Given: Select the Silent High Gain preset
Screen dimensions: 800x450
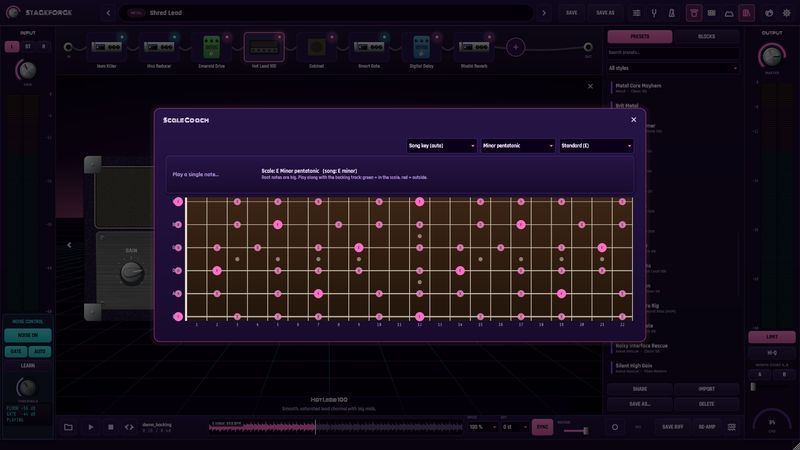Looking at the screenshot, I should (x=673, y=368).
